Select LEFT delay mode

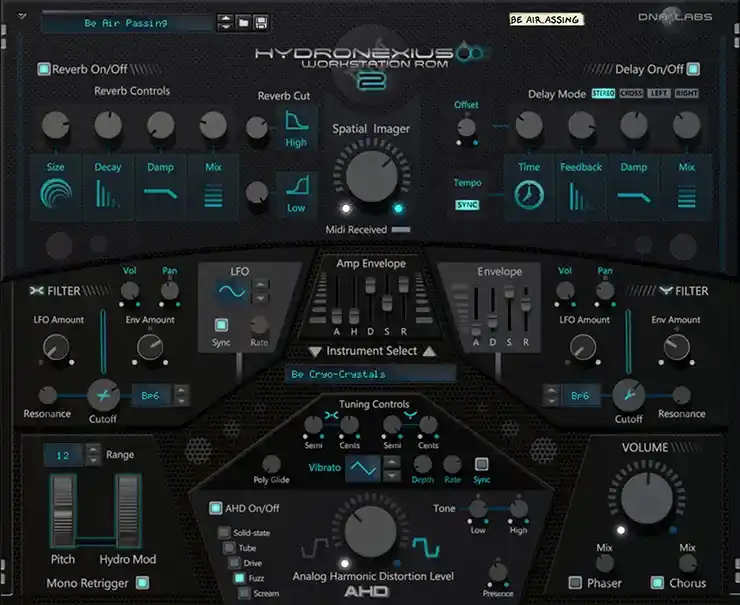click(x=659, y=93)
